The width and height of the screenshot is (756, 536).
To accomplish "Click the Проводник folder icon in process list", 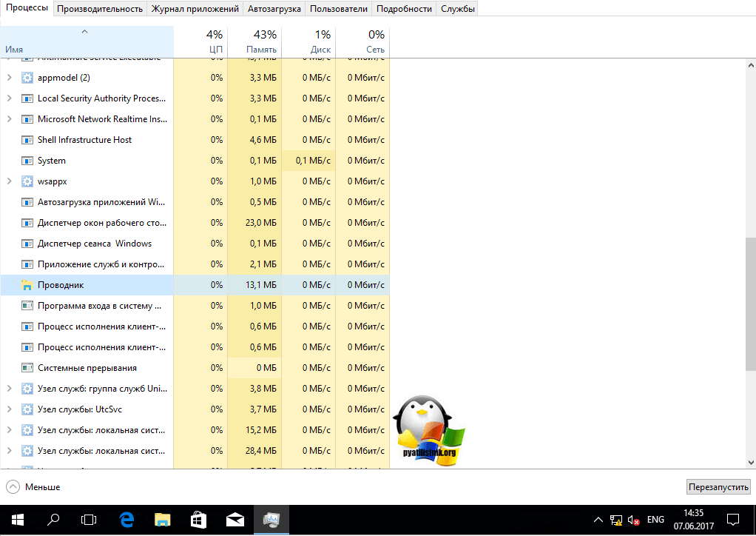I will (27, 285).
